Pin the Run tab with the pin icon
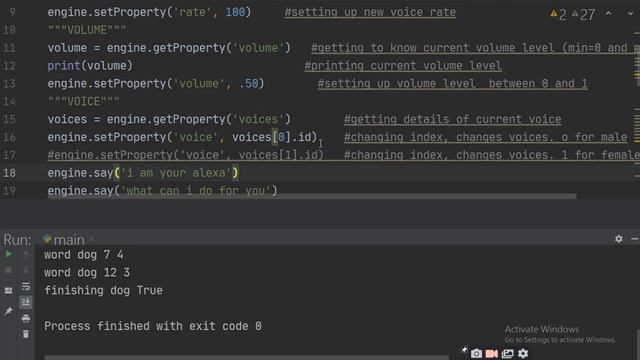Screen dimensions: 640x360 [8, 311]
